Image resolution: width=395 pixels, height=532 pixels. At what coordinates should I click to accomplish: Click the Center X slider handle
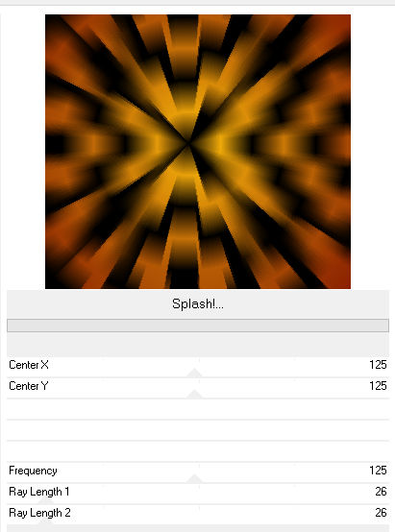pos(194,373)
